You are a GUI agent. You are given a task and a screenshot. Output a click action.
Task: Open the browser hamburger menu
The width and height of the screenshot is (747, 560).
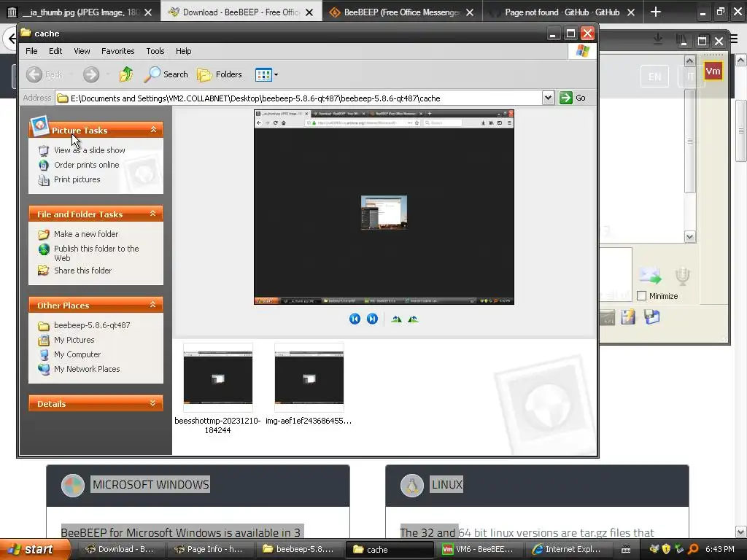click(734, 39)
